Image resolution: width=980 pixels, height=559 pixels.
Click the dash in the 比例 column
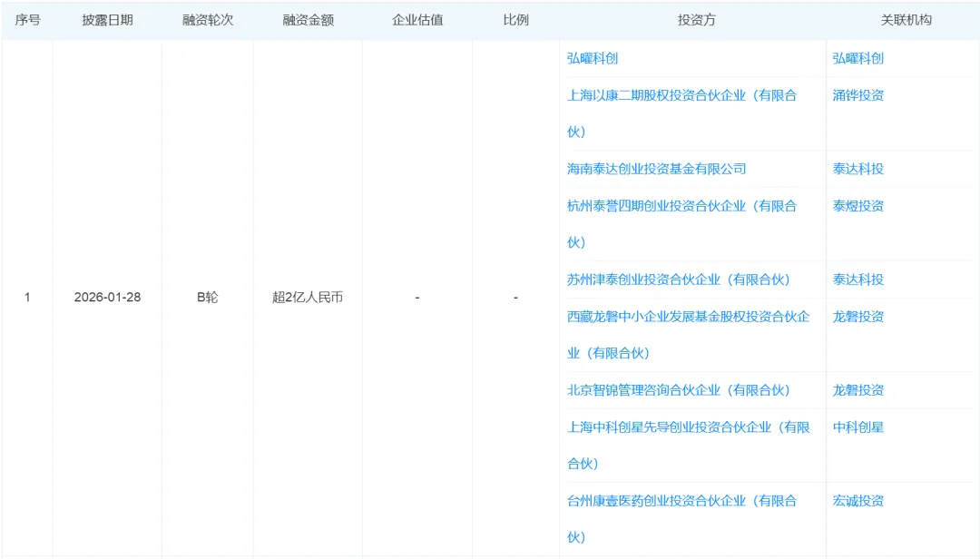pos(515,298)
